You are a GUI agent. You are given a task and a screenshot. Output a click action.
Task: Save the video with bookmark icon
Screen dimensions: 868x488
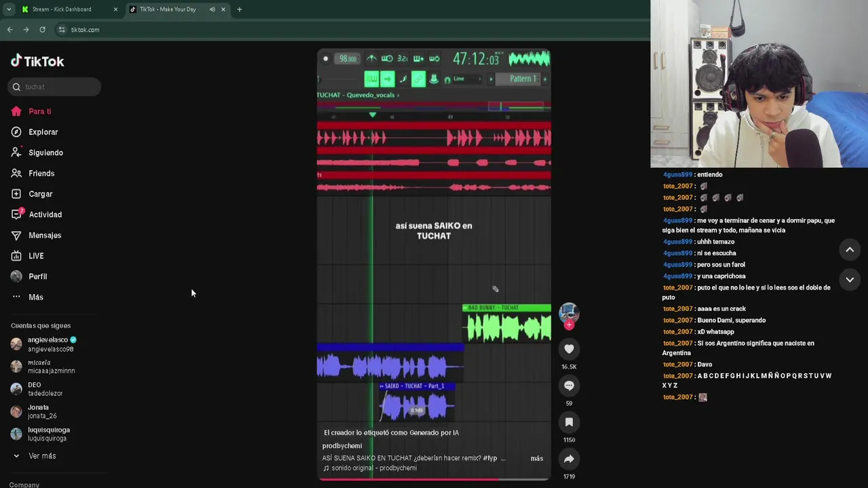[569, 422]
